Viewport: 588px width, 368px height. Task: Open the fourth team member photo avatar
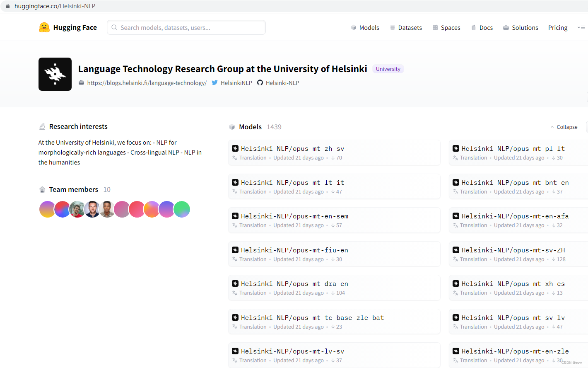[x=92, y=209]
